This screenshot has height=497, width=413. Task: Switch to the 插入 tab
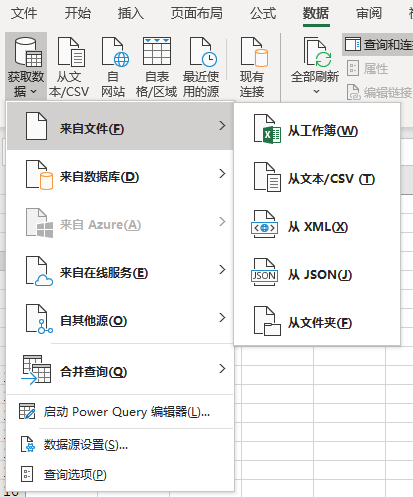pyautogui.click(x=130, y=14)
